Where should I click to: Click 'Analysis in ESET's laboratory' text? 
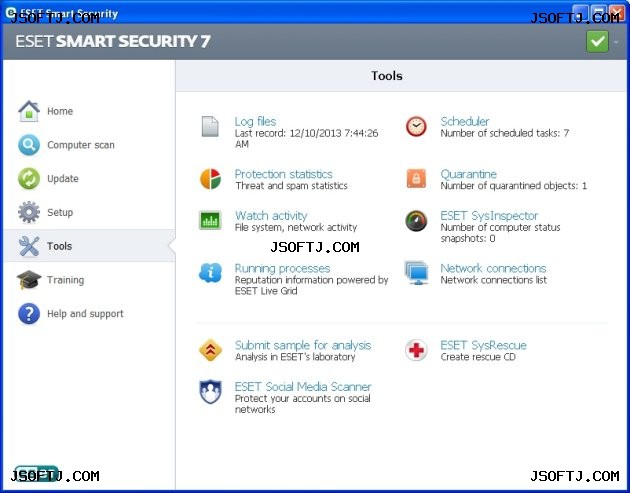click(295, 357)
